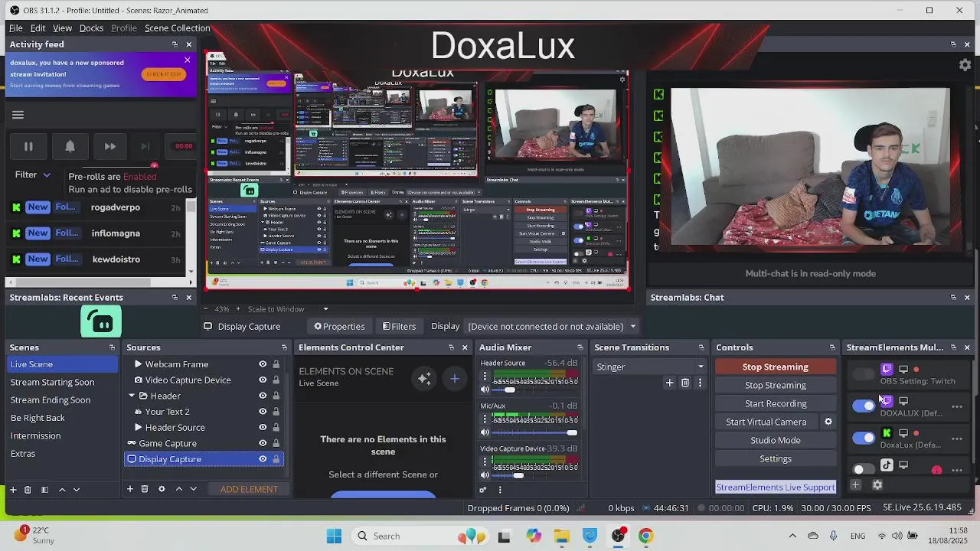Toggle visibility of the Your Text 2 source
The height and width of the screenshot is (551, 980).
pos(263,412)
